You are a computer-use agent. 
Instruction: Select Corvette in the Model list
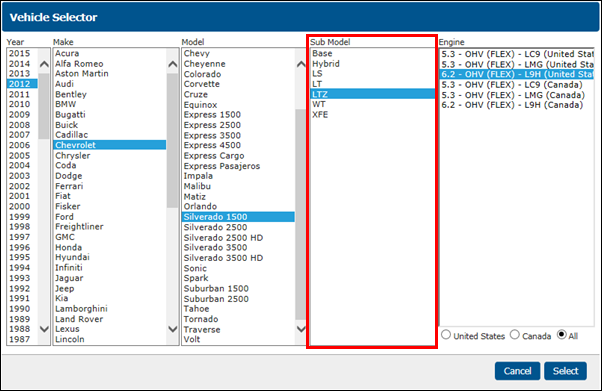coord(238,84)
